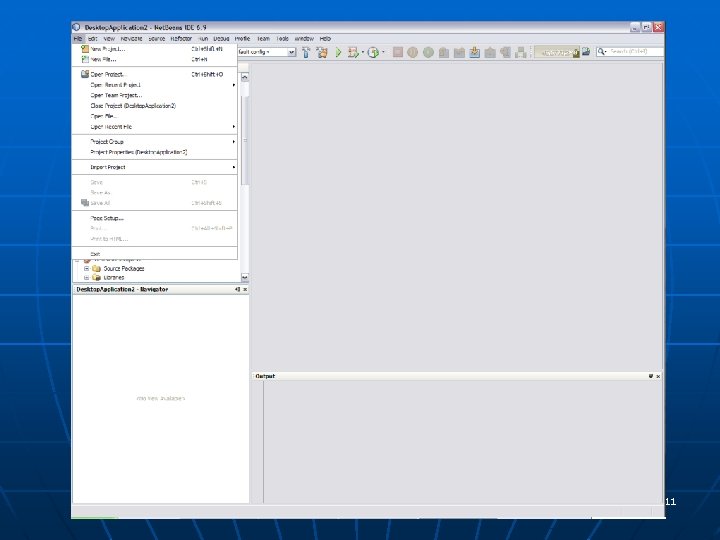Run the main project with green arrow
The height and width of the screenshot is (540, 720).
[x=338, y=52]
